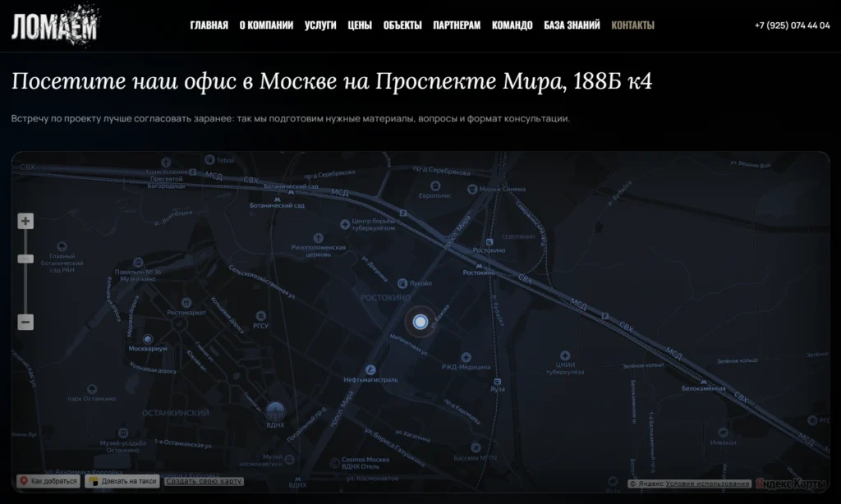
Task: Click the РЖД-Медицина hospital icon
Action: 466,357
